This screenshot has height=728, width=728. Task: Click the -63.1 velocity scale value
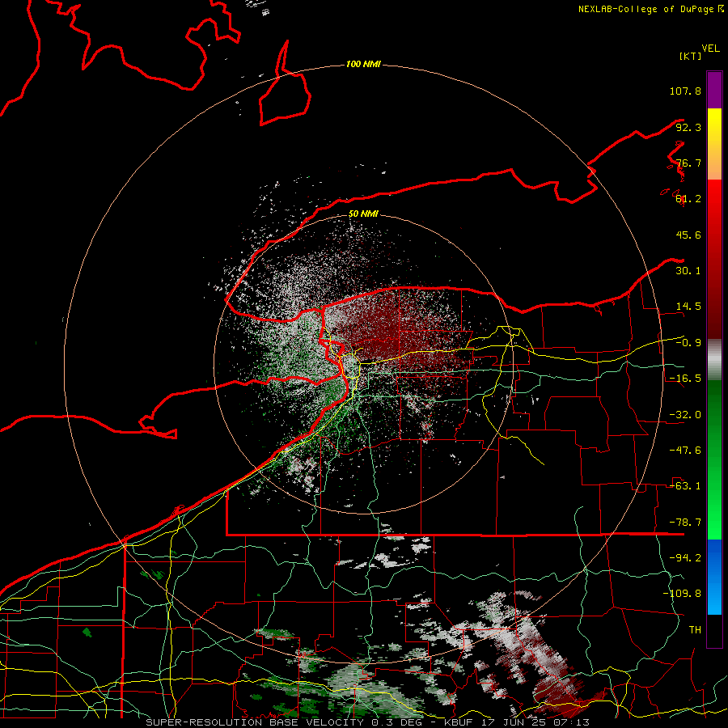pyautogui.click(x=685, y=486)
